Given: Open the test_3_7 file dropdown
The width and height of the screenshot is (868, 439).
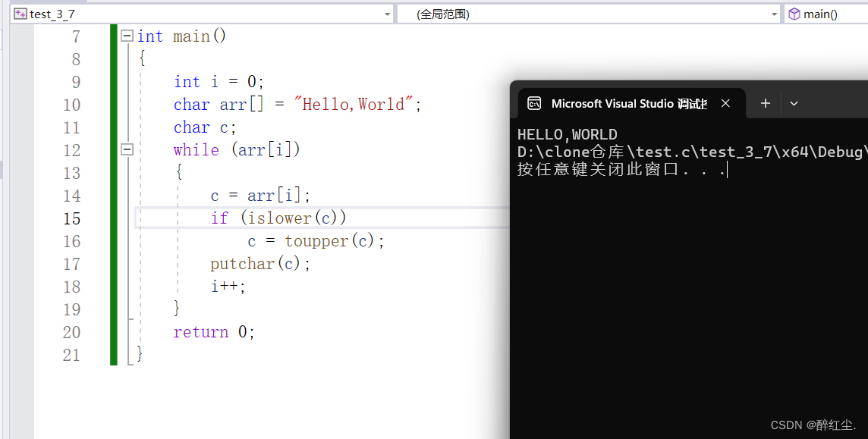Looking at the screenshot, I should click(x=387, y=13).
